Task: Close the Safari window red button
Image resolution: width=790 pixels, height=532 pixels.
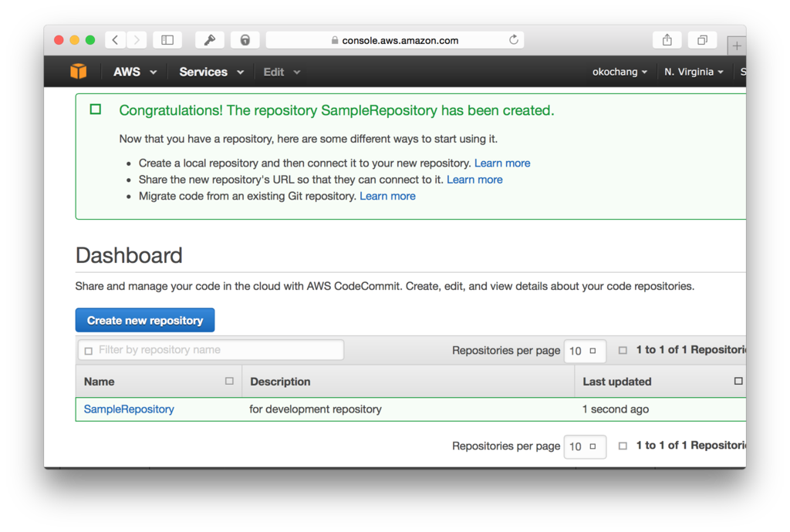Action: [x=59, y=40]
